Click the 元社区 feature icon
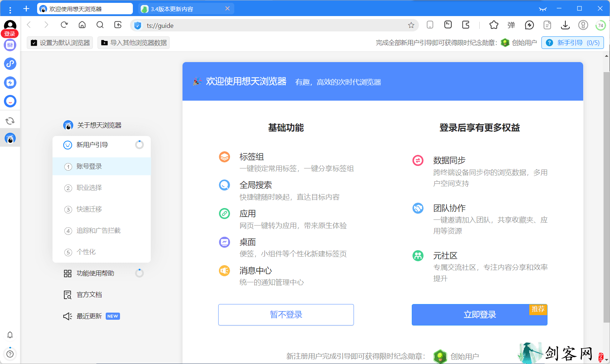This screenshot has width=610, height=364. tap(418, 256)
